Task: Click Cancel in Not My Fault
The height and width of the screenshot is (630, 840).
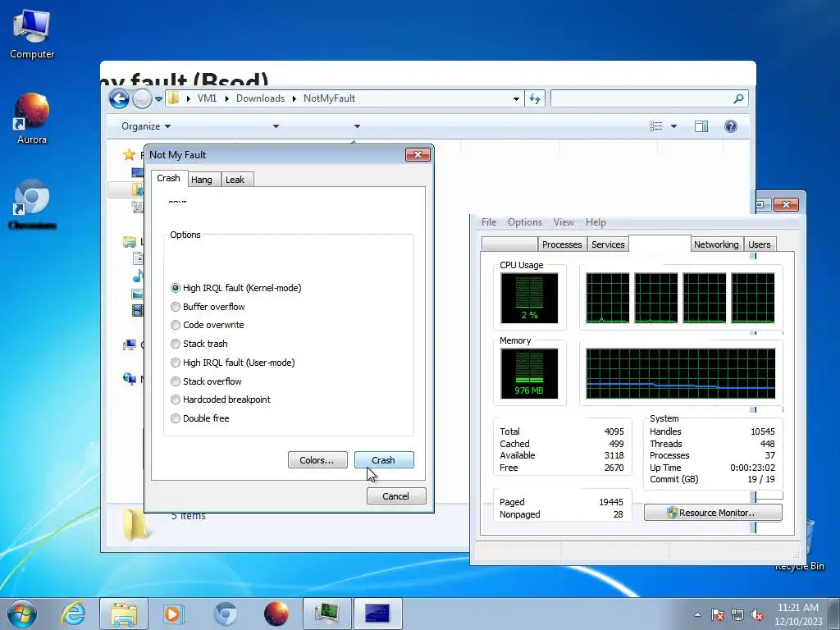Action: point(396,496)
